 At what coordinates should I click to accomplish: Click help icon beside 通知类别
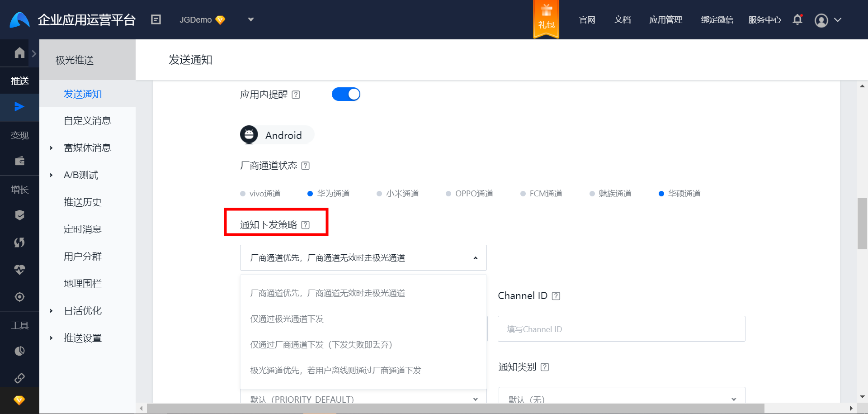pos(545,367)
